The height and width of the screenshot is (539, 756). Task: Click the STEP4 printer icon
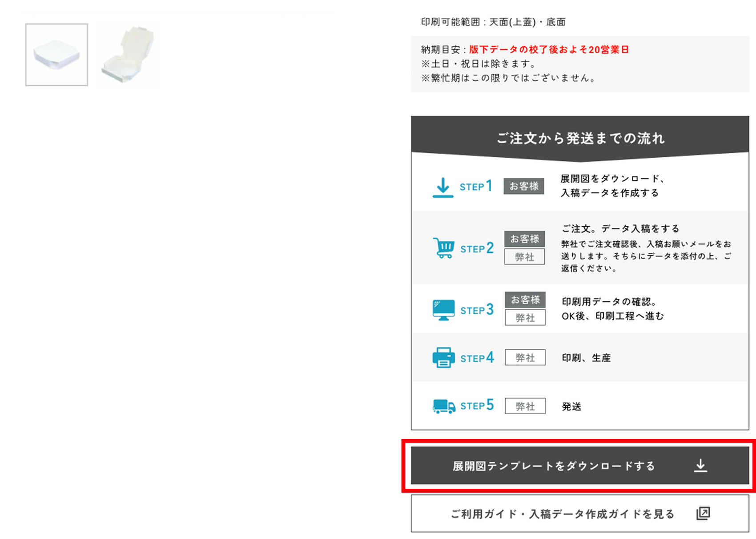click(x=443, y=357)
